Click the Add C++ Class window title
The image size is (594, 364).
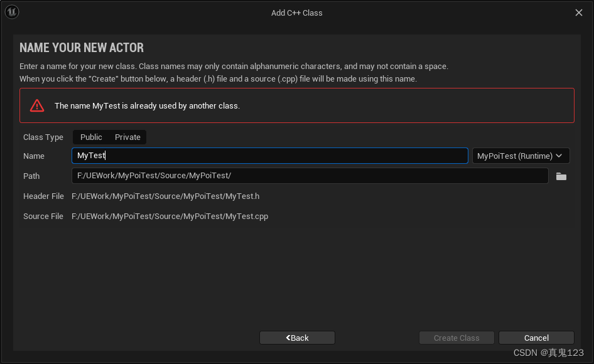296,13
